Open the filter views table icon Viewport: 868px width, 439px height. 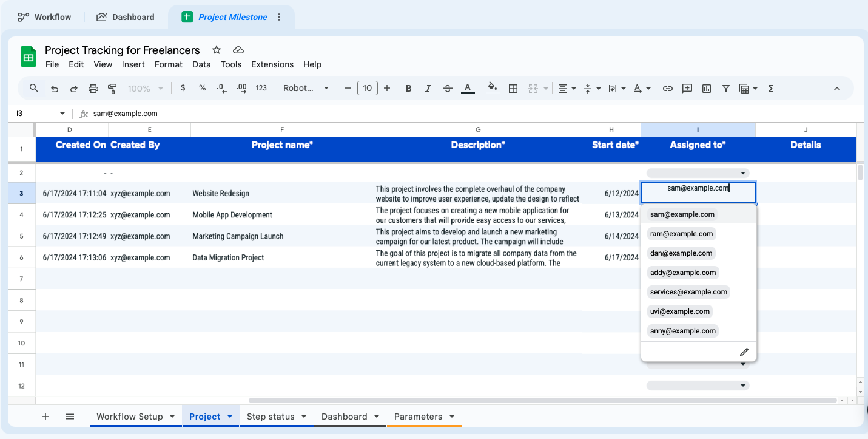tap(749, 89)
